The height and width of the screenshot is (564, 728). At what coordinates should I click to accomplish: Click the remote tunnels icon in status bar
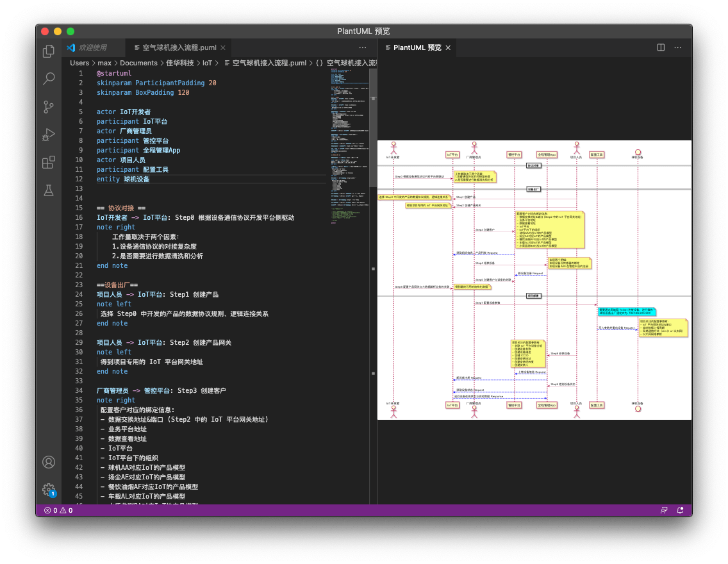click(665, 510)
